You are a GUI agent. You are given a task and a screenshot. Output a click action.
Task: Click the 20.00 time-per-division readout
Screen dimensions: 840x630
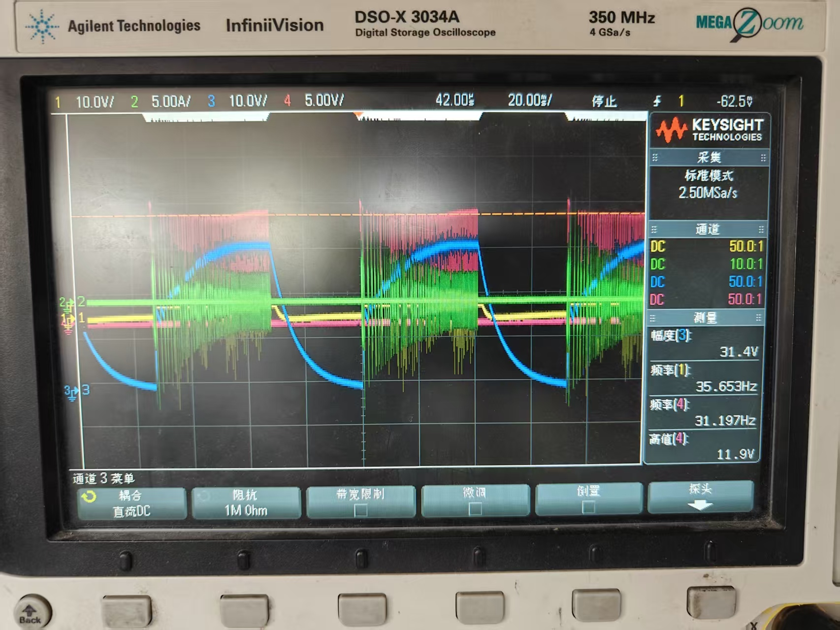point(530,100)
